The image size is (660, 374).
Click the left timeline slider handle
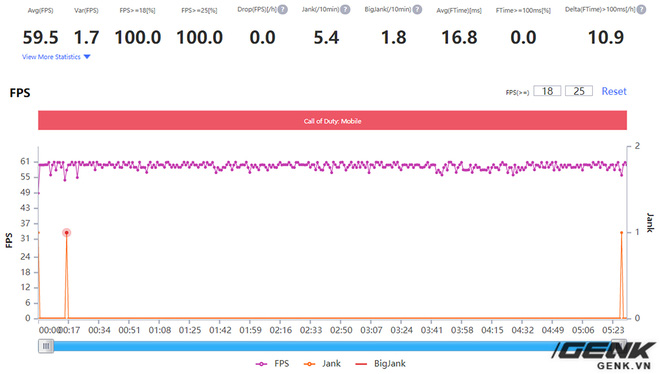pos(46,346)
